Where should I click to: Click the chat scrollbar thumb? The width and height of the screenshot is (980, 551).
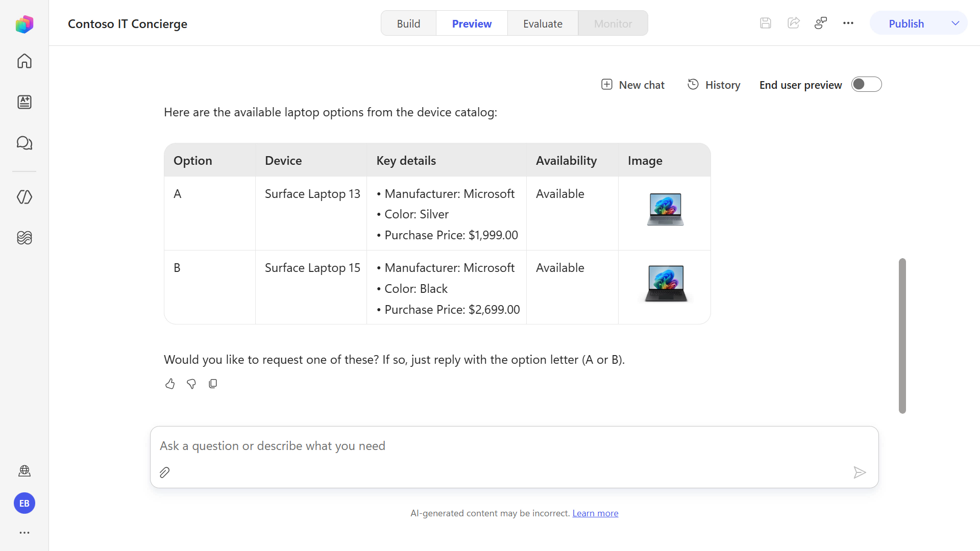click(x=902, y=336)
